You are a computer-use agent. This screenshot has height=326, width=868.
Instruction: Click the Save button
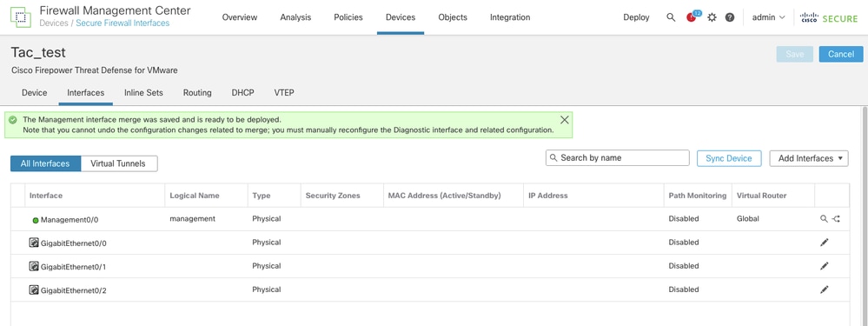click(795, 54)
